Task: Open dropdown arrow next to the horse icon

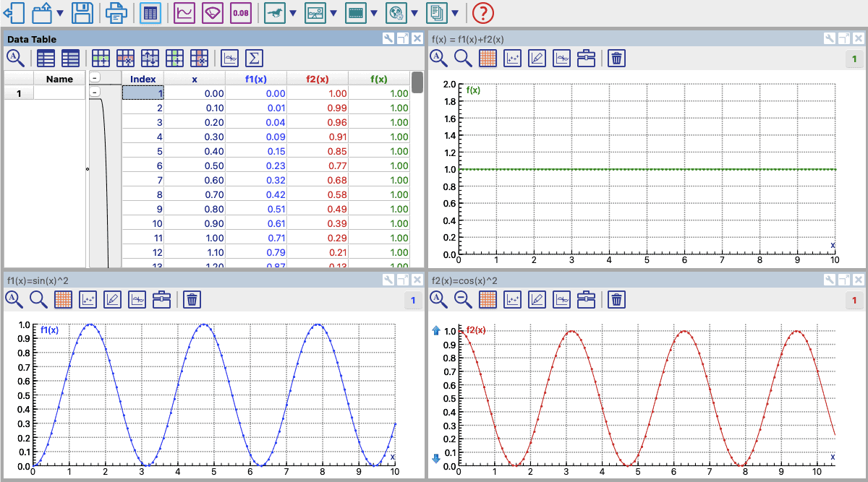Action: [293, 13]
